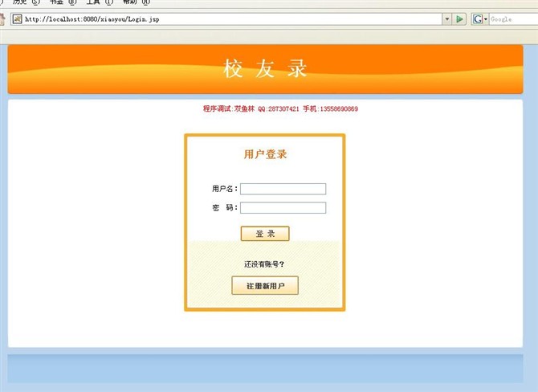Image resolution: width=538 pixels, height=392 pixels.
Task: Click the 用户登录 form heading
Action: point(265,154)
